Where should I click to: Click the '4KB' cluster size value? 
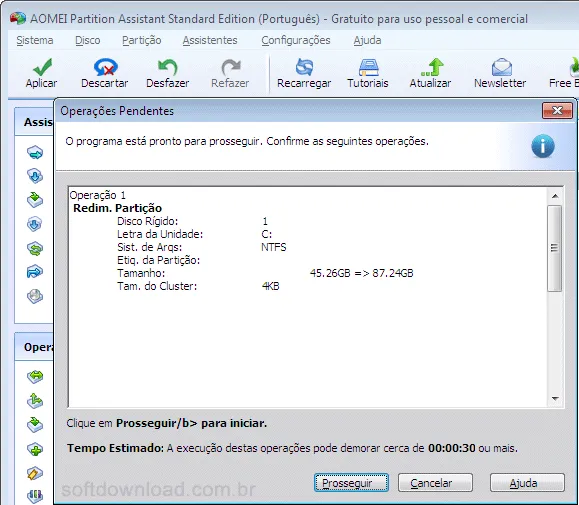pos(270,286)
